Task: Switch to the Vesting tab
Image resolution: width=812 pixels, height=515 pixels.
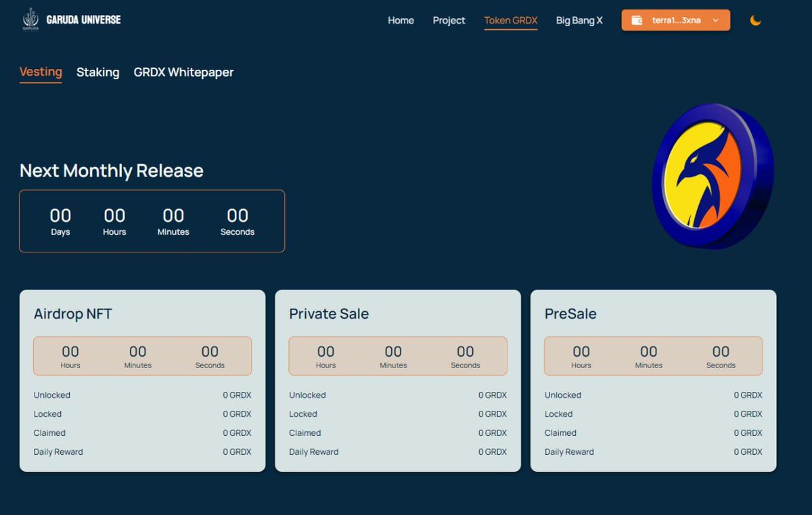Action: pos(41,72)
